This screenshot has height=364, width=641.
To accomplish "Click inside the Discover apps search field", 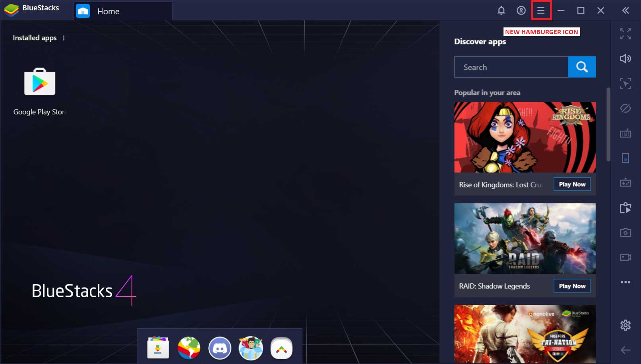I will click(x=511, y=67).
